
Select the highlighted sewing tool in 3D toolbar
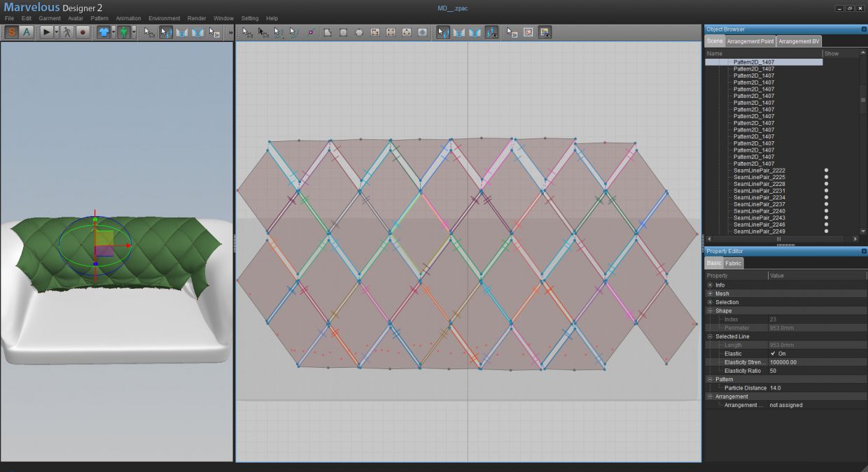coord(166,32)
